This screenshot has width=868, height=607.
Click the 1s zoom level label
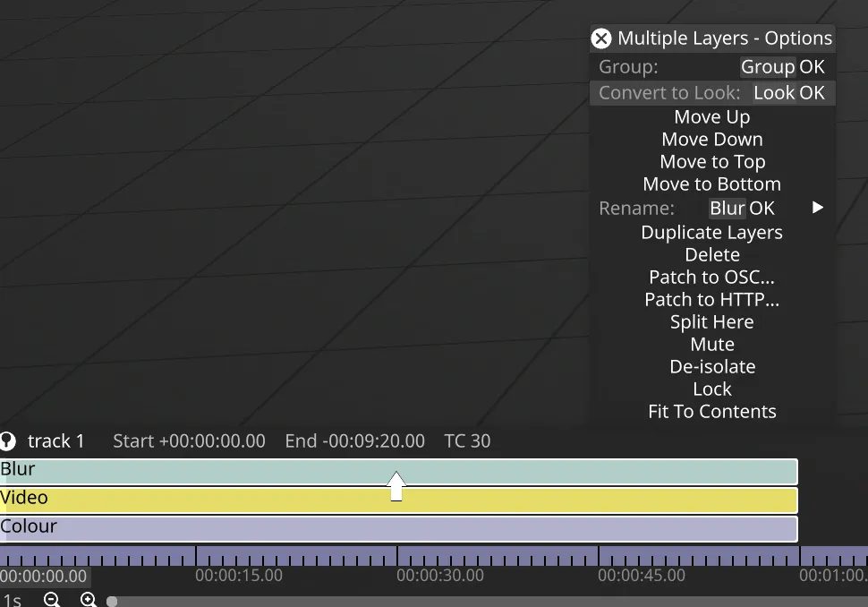point(12,601)
